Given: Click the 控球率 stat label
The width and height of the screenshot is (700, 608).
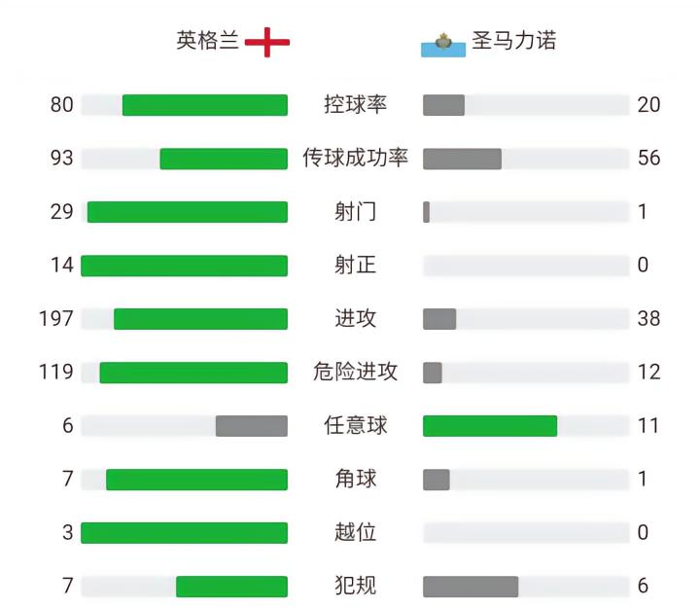Looking at the screenshot, I should pos(355,105).
